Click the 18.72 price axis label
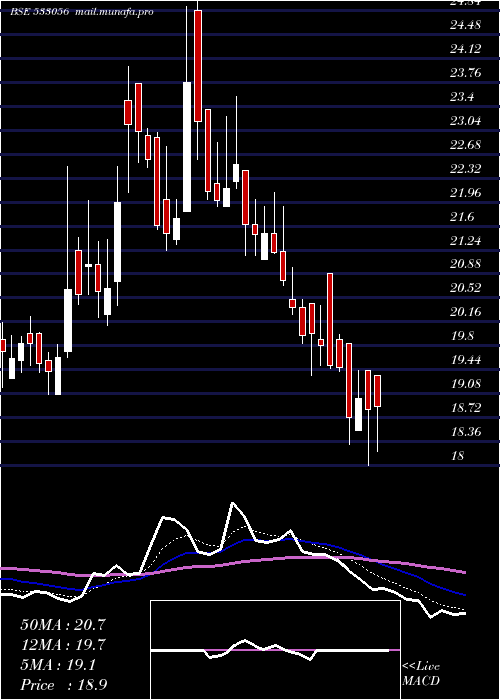Screen dimensions: 500x700 [x=466, y=408]
